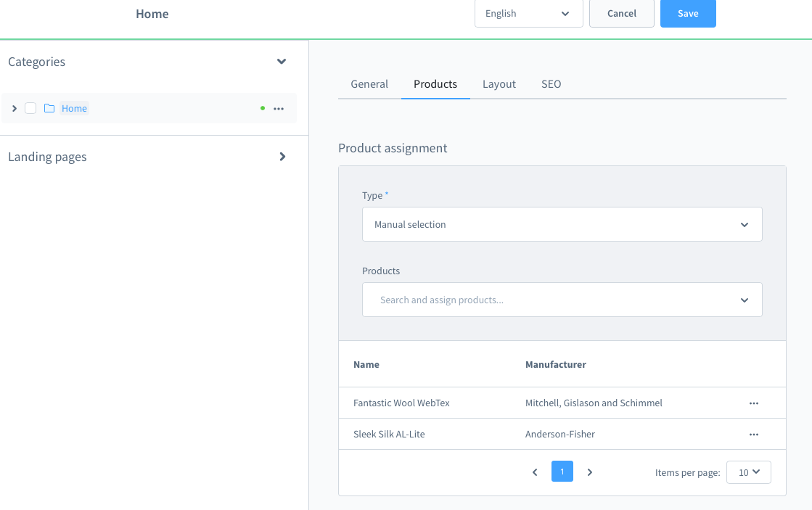Open the Search and assign products dropdown
Screen dimensions: 812x510
coord(562,300)
